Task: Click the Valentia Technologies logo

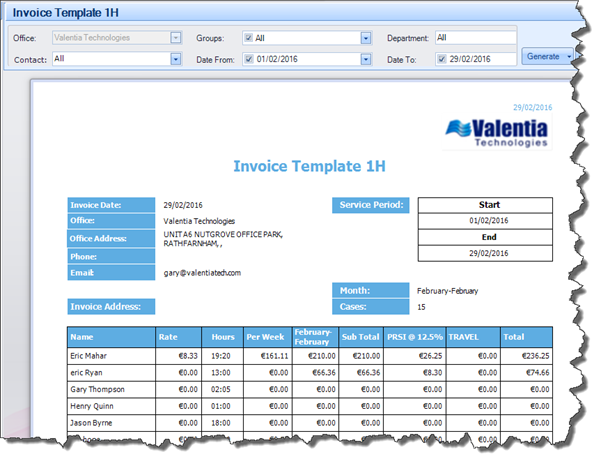Action: coord(497,133)
